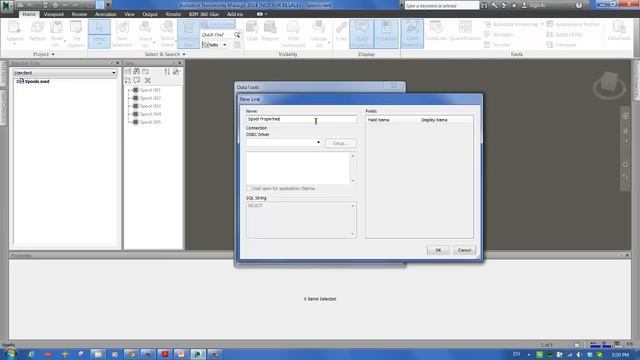This screenshot has height=360, width=640.
Task: Select Spool 001 in the Sets list
Action: 150,90
